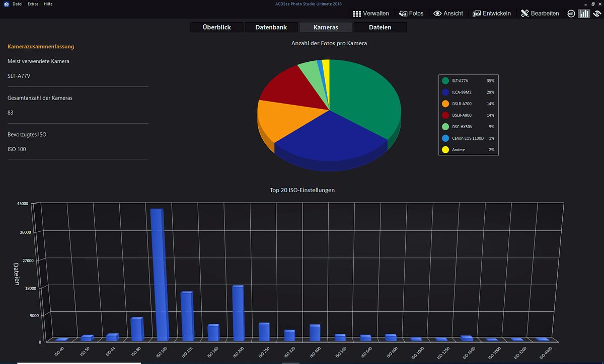Click the eye icon at far right

[597, 14]
